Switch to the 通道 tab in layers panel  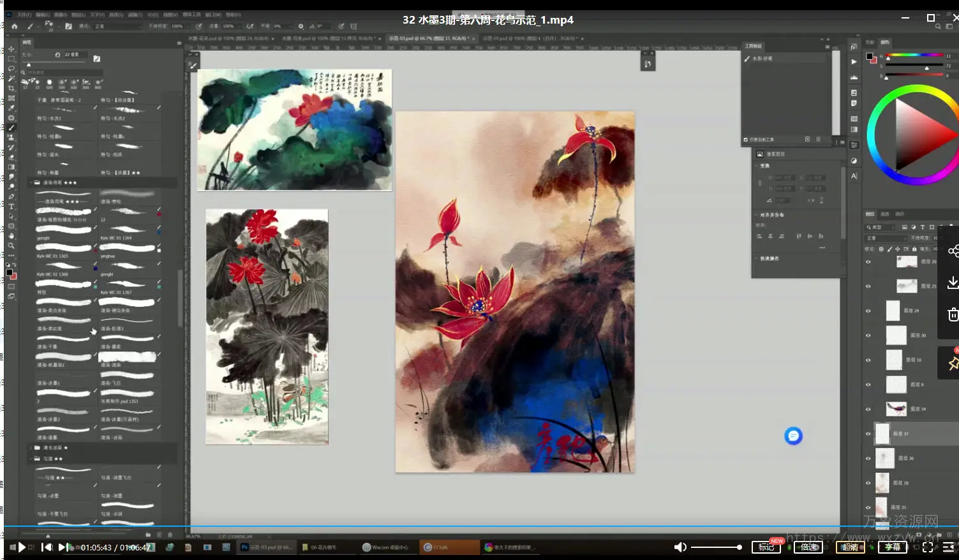pos(885,214)
